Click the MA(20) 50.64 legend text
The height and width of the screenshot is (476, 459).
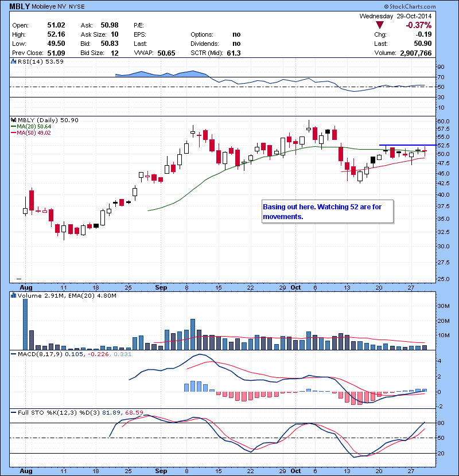tap(34, 127)
